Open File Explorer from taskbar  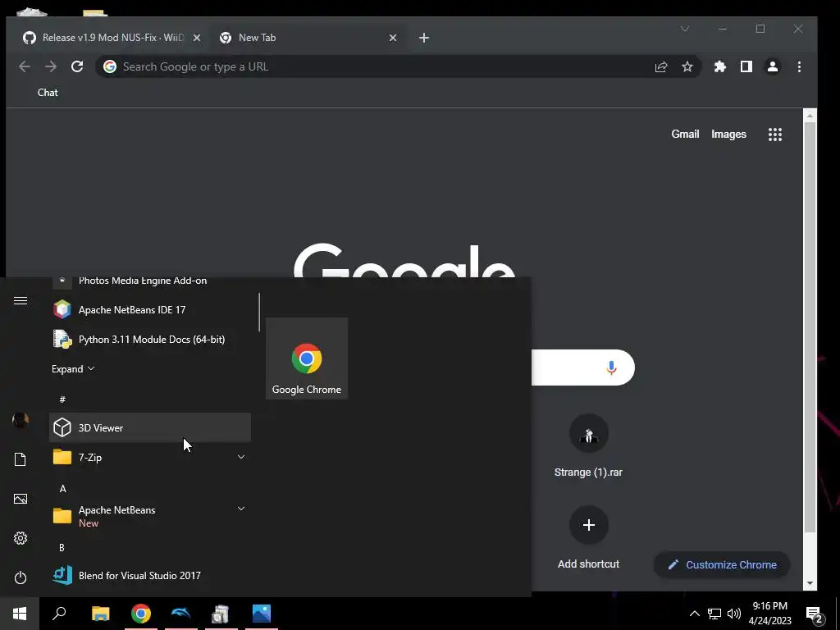pyautogui.click(x=100, y=614)
